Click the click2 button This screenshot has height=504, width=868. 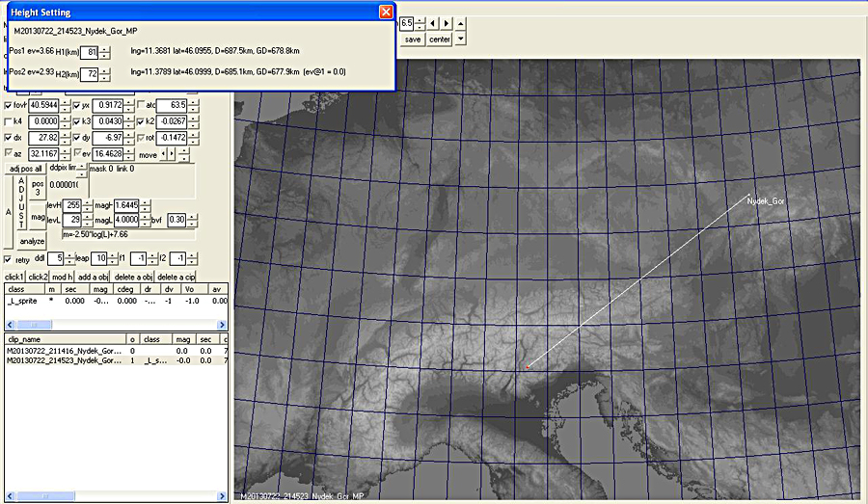coord(39,277)
